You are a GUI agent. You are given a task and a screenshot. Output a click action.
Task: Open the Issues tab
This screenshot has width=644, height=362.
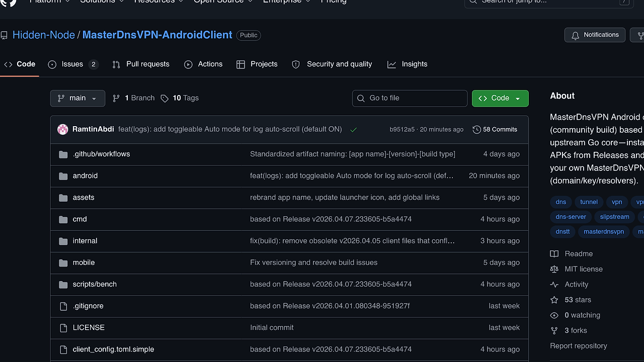coord(73,64)
